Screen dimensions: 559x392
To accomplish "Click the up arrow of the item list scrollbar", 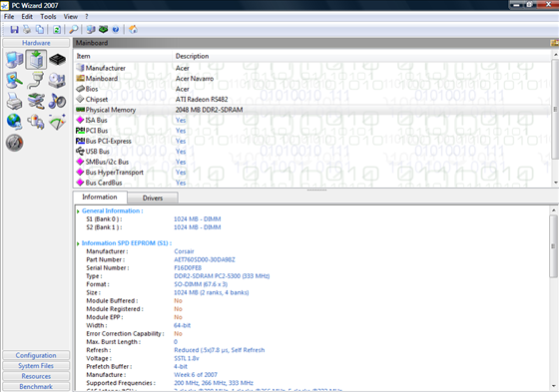I will click(555, 55).
